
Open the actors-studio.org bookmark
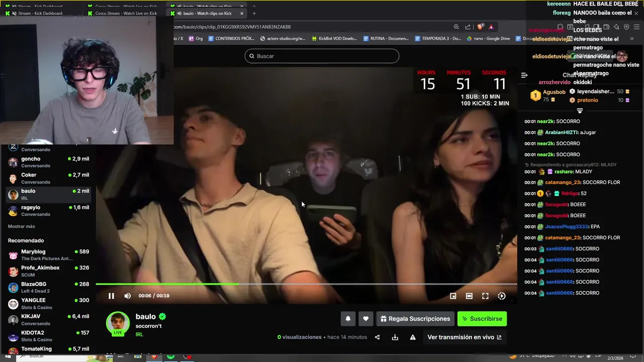point(282,38)
